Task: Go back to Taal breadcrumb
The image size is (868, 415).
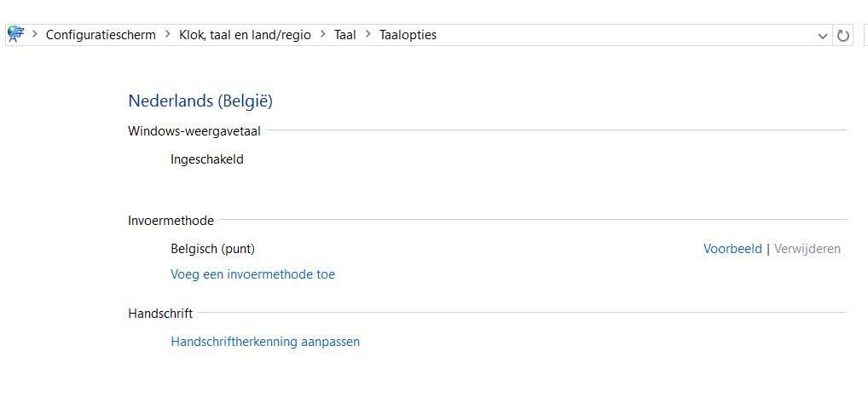Action: 344,35
